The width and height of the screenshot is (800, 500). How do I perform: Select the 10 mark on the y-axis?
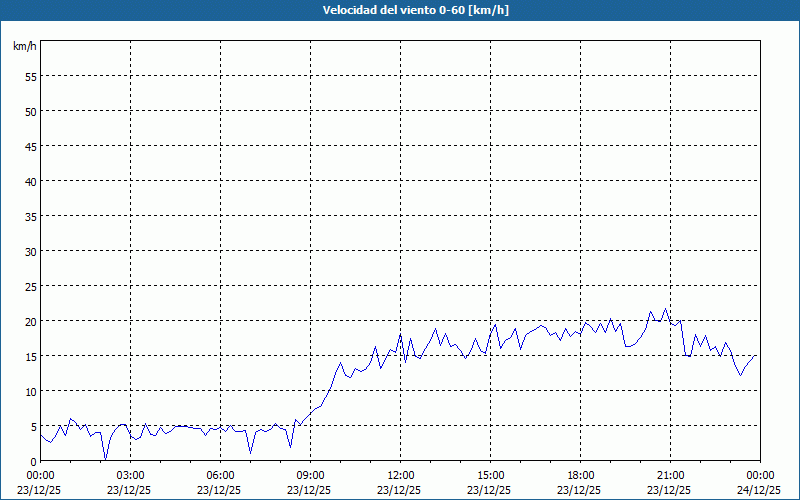click(30, 391)
